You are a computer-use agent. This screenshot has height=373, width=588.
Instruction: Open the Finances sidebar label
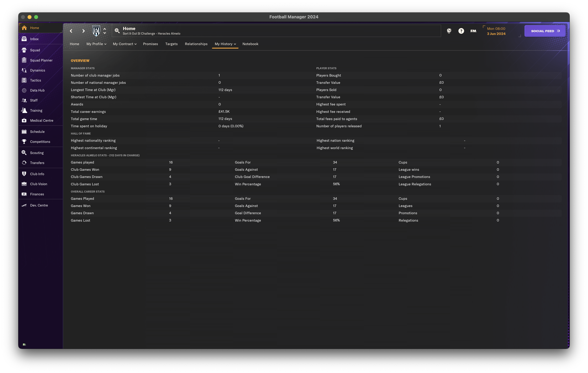37,194
